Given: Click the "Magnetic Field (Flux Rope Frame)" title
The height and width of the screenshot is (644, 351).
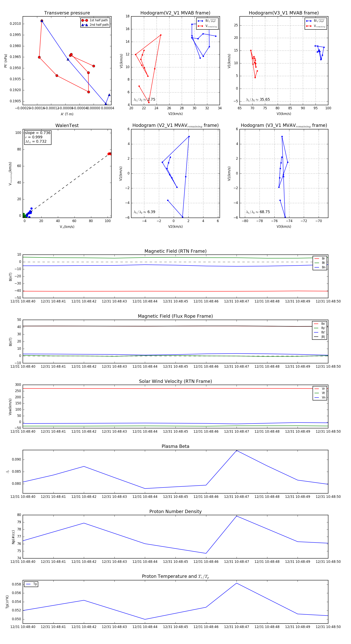Looking at the screenshot, I should [175, 316].
